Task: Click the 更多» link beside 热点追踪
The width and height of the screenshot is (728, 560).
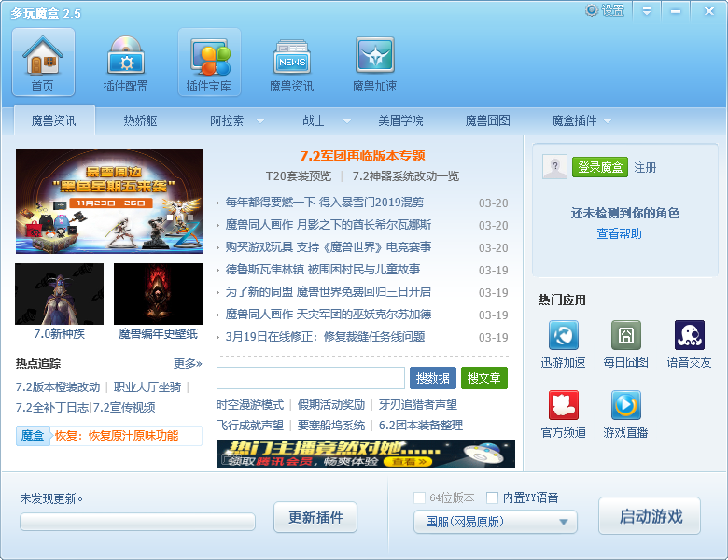Action: point(188,364)
